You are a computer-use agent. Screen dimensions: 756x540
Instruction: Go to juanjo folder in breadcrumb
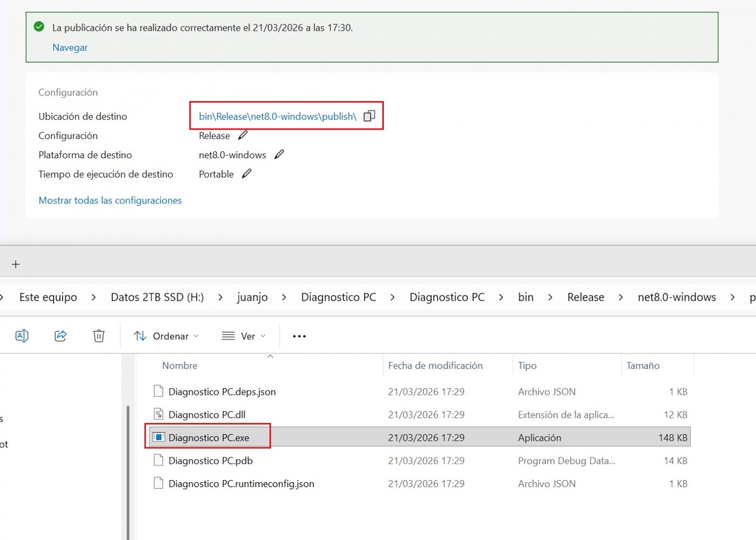[252, 297]
